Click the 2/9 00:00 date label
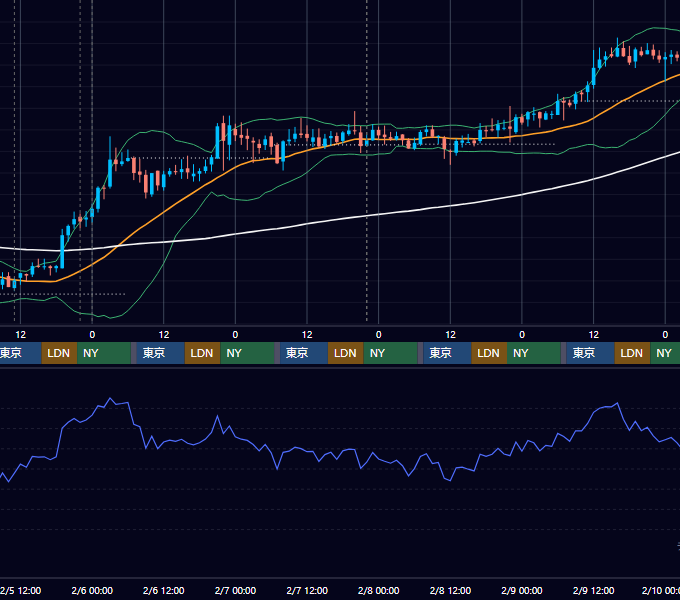680x600 pixels. pyautogui.click(x=522, y=590)
